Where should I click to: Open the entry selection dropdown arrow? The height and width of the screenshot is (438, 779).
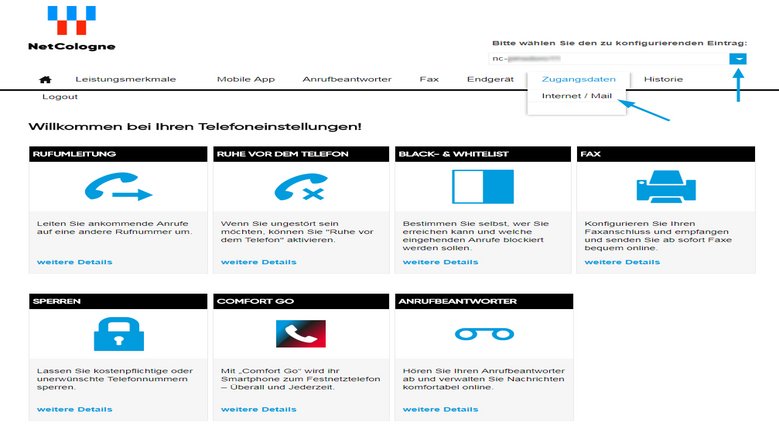(738, 59)
